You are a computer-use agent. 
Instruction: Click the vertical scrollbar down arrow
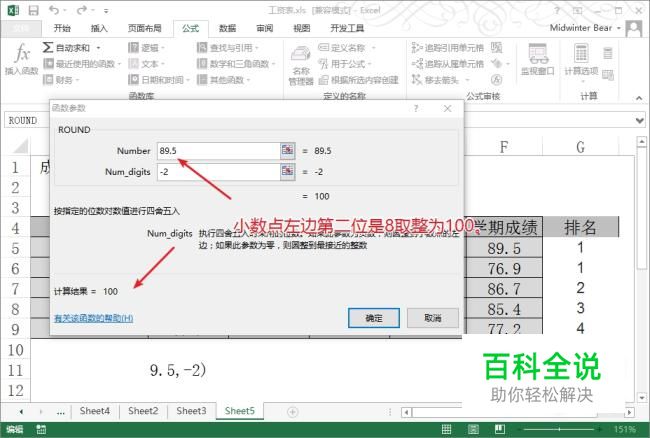tap(642, 398)
